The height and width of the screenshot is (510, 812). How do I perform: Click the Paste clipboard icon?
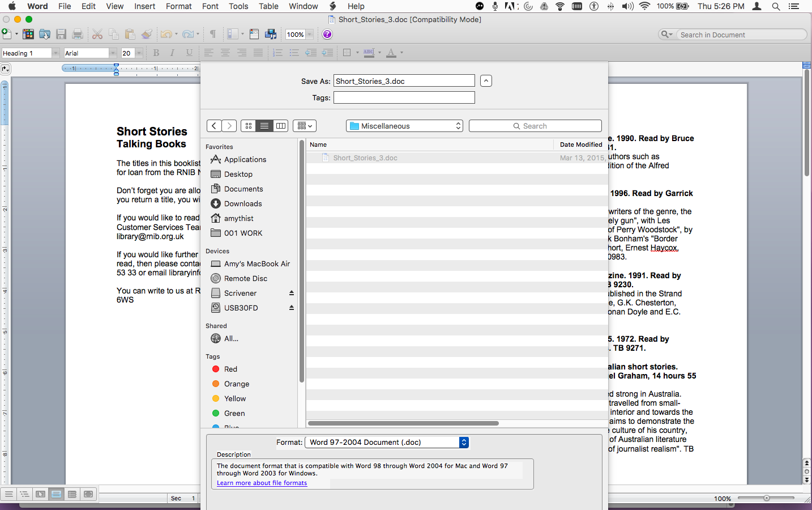click(130, 34)
